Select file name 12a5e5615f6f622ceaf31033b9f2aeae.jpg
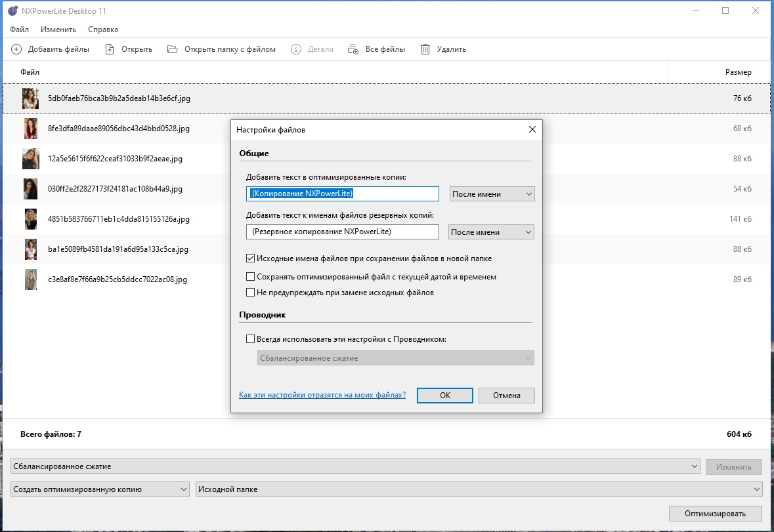Image resolution: width=774 pixels, height=532 pixels. pos(115,159)
